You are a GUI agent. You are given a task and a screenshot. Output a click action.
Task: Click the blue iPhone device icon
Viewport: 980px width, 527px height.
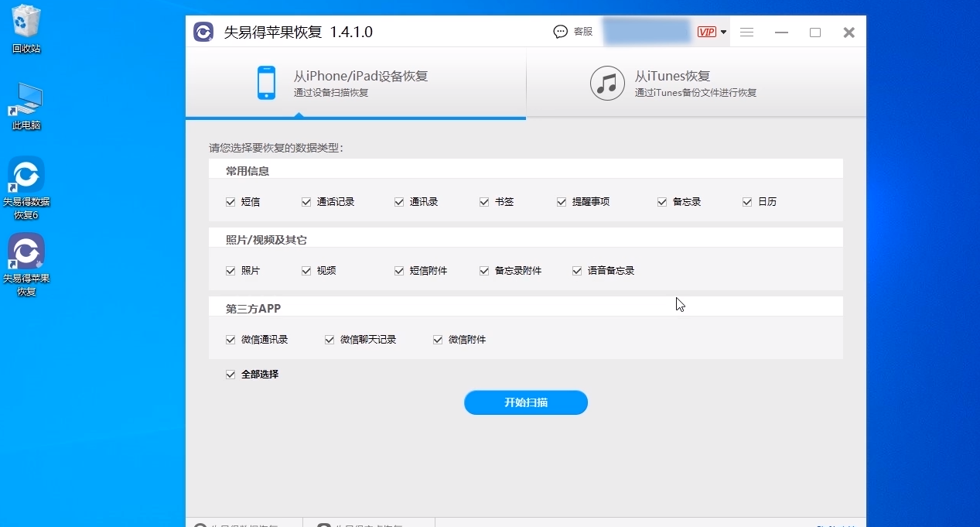[x=266, y=83]
